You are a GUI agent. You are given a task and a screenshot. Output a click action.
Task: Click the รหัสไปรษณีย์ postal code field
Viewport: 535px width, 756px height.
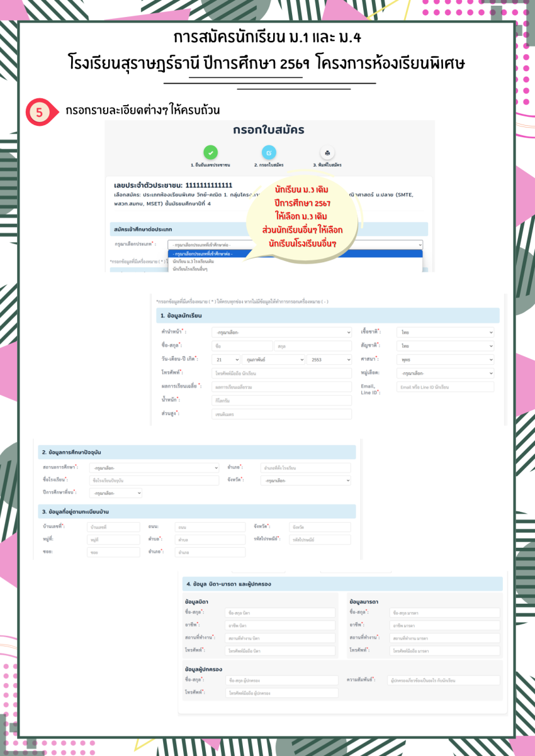(x=320, y=540)
